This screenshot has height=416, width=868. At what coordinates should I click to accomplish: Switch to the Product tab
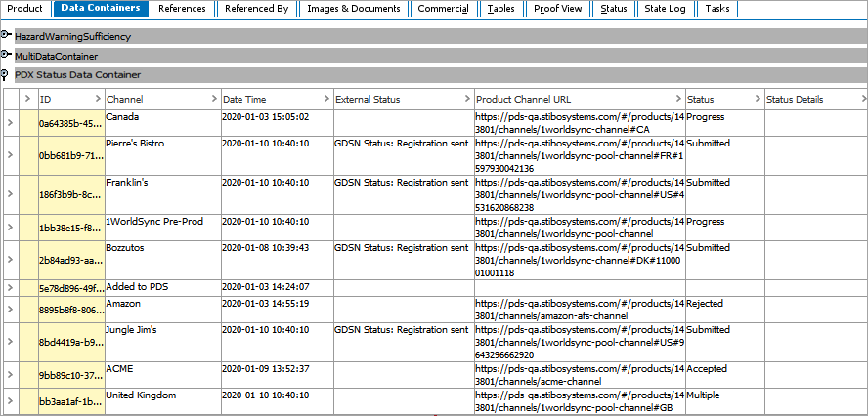pyautogui.click(x=24, y=9)
